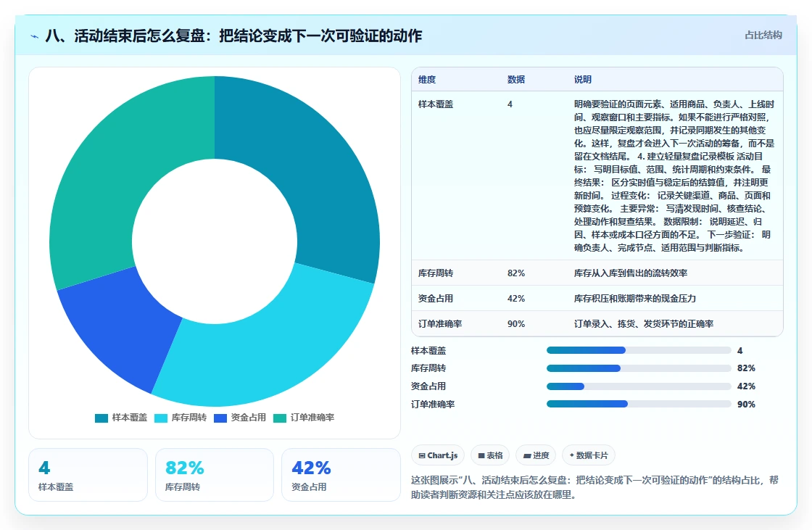Click the caption paragraph starting 这张图展示
The image size is (812, 530).
594,487
